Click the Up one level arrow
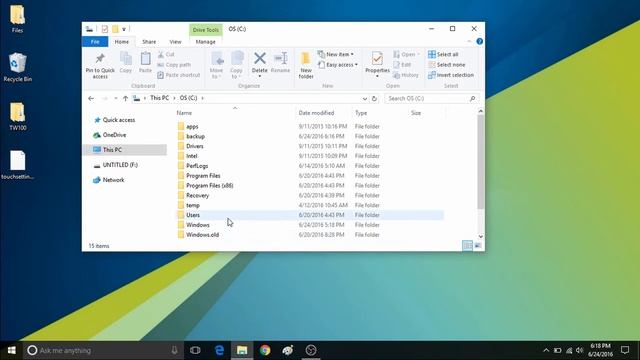 tap(125, 98)
